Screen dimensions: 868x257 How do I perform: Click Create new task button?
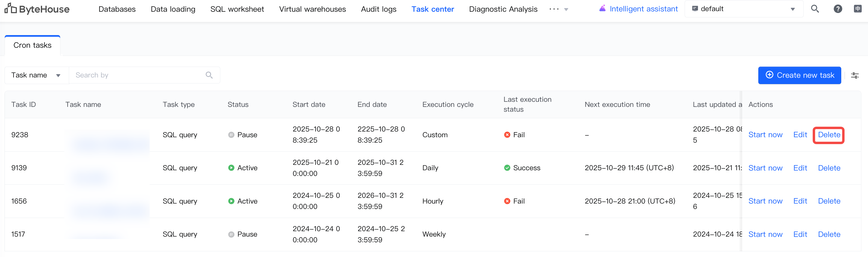pos(799,75)
